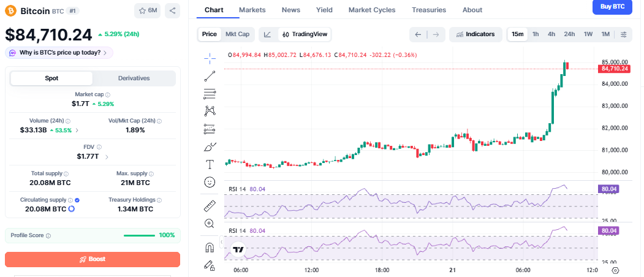Set chart interval to 24h
The width and height of the screenshot is (644, 277).
[x=569, y=34]
